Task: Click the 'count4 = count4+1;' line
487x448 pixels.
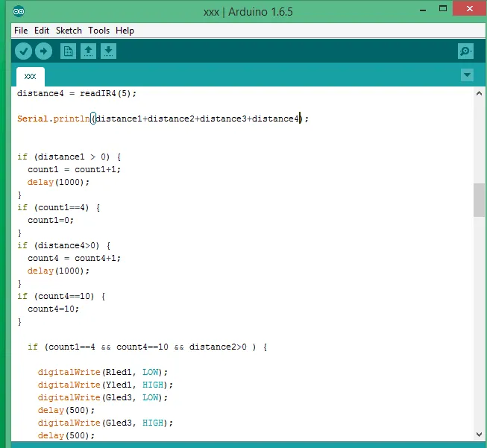Action: point(74,259)
